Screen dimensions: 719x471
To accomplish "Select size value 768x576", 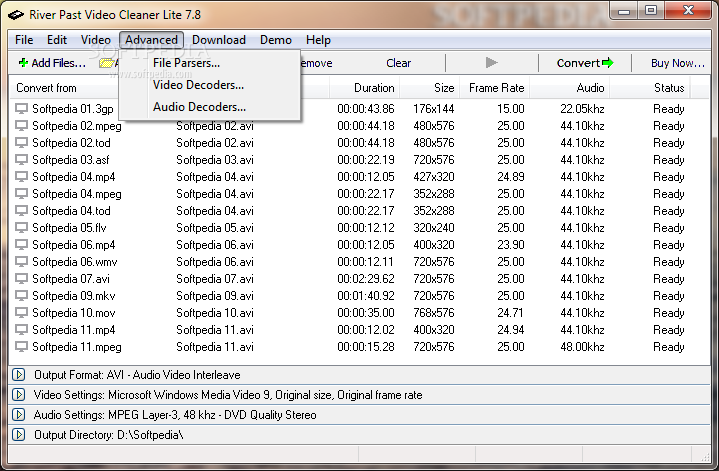I will (433, 313).
